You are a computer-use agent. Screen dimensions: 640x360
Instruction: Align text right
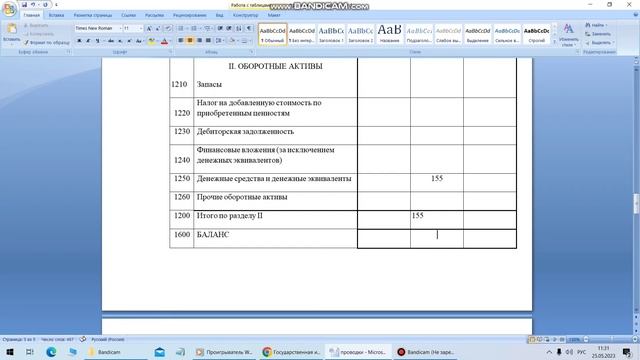(199, 40)
